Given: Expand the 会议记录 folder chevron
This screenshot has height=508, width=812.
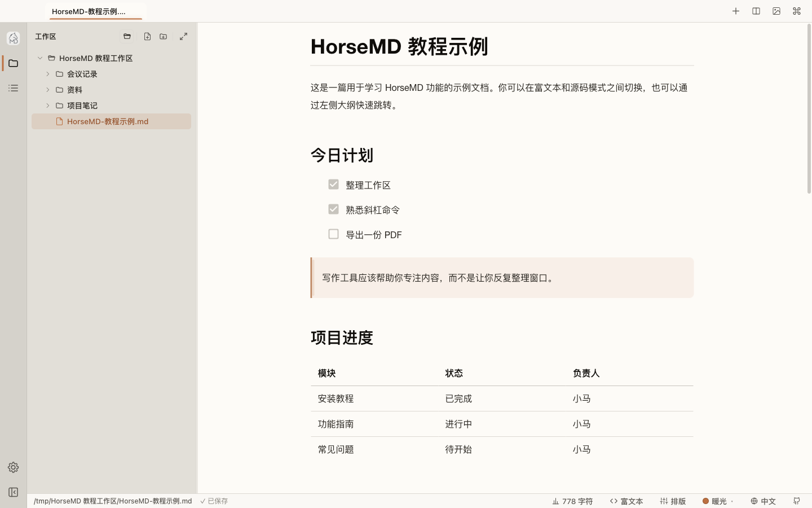Looking at the screenshot, I should tap(48, 74).
